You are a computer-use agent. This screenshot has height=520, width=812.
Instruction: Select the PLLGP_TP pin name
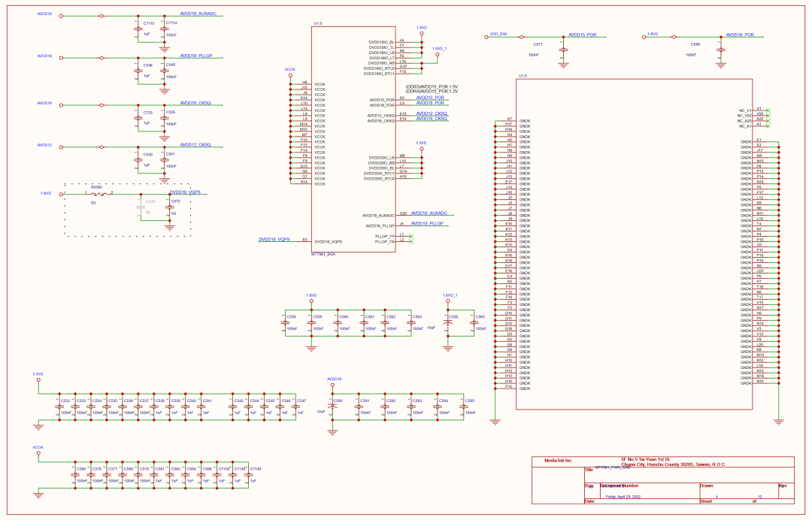(x=384, y=237)
